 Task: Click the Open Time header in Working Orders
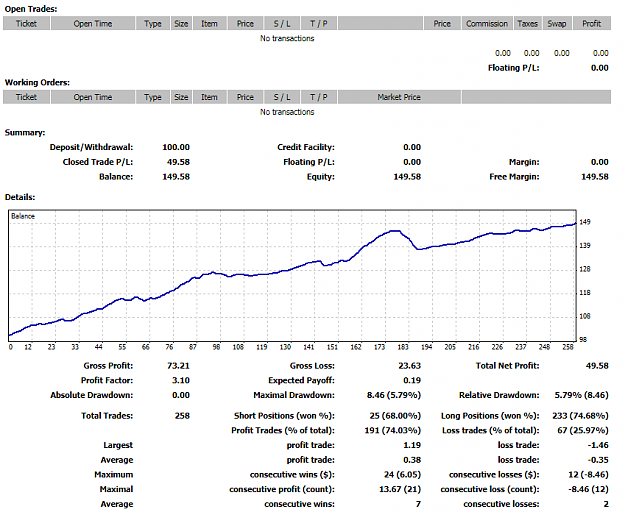93,97
